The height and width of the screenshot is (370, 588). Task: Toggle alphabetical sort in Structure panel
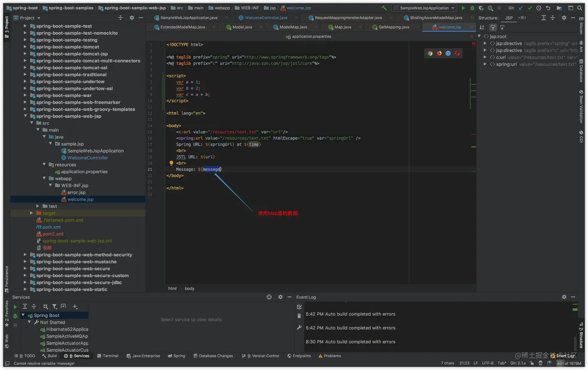[x=482, y=27]
